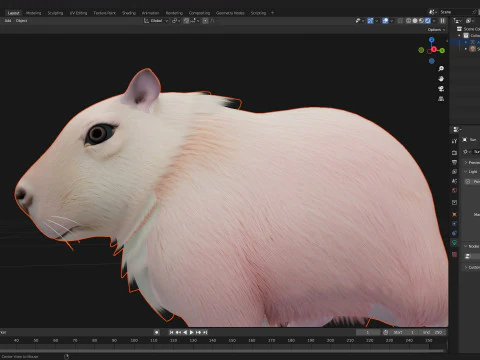Collapse the Light panel in properties
Viewport: 480px width, 360px height.
point(466,172)
